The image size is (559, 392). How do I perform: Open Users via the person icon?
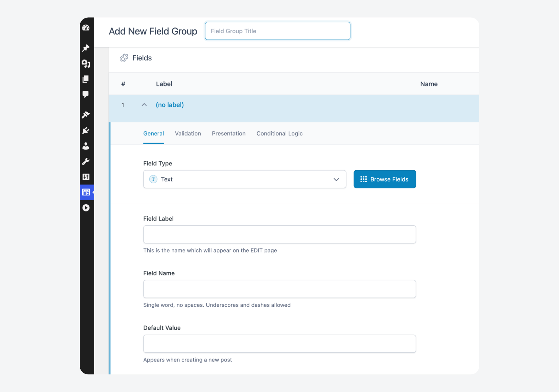click(86, 146)
